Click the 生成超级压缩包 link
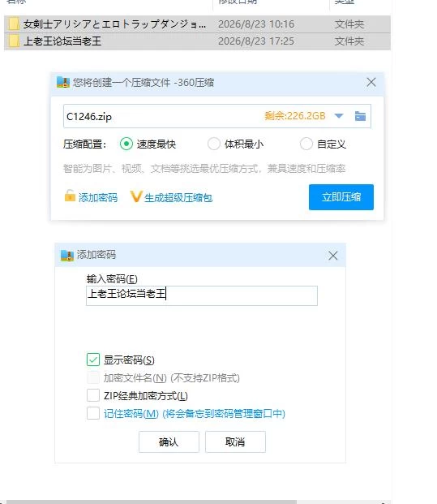 (178, 197)
